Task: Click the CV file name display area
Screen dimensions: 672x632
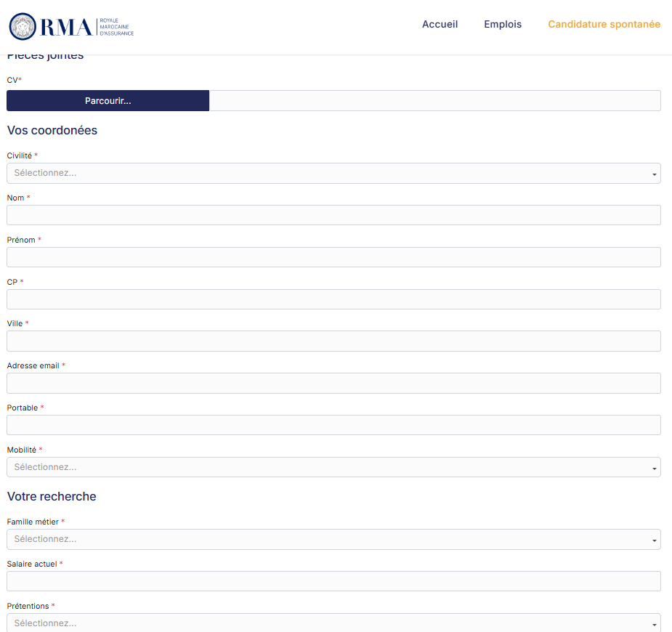Action: (x=434, y=100)
